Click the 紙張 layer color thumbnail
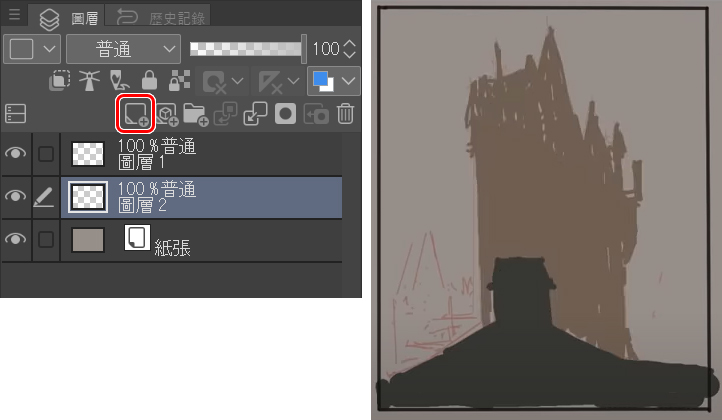The width and height of the screenshot is (722, 420). tap(88, 240)
